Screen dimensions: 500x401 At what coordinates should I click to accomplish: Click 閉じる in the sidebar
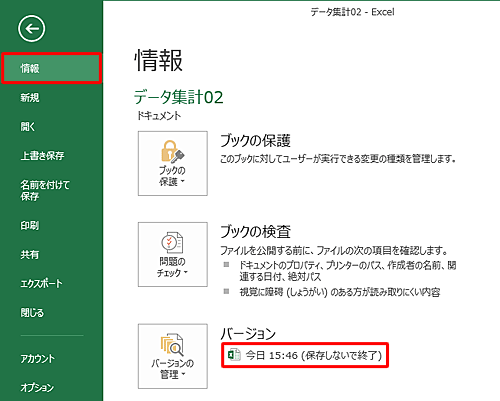click(x=32, y=312)
